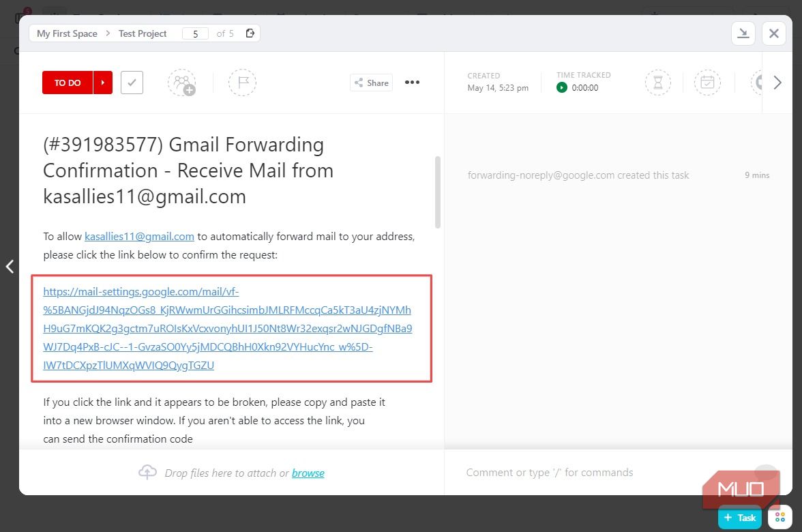This screenshot has height=532, width=802.
Task: Click the description scrollbar
Action: 437,192
